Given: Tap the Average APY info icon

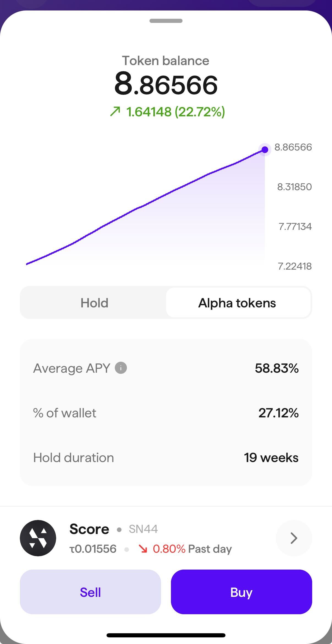Looking at the screenshot, I should [x=121, y=368].
